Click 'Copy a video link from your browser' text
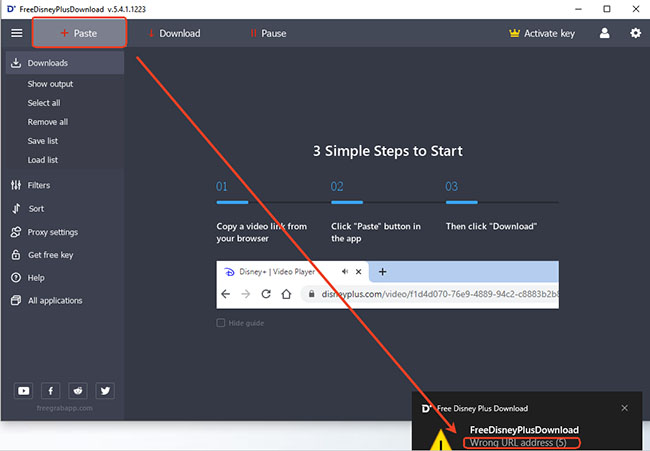650x451 pixels. point(262,232)
